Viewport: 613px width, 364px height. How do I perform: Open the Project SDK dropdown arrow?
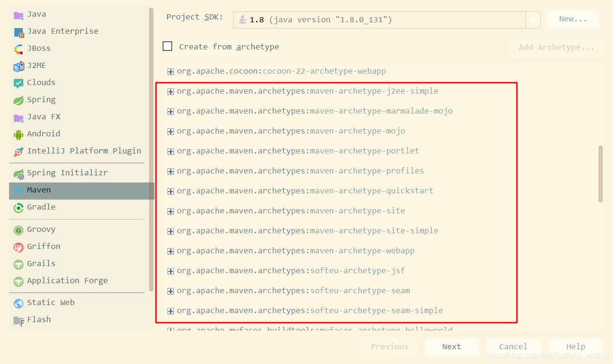click(533, 20)
